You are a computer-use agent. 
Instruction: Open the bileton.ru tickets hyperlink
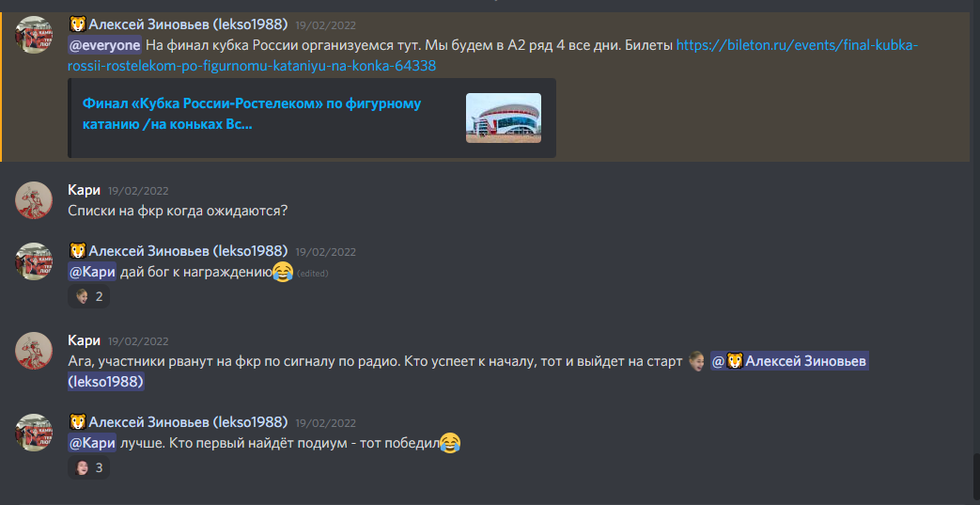[x=493, y=55]
